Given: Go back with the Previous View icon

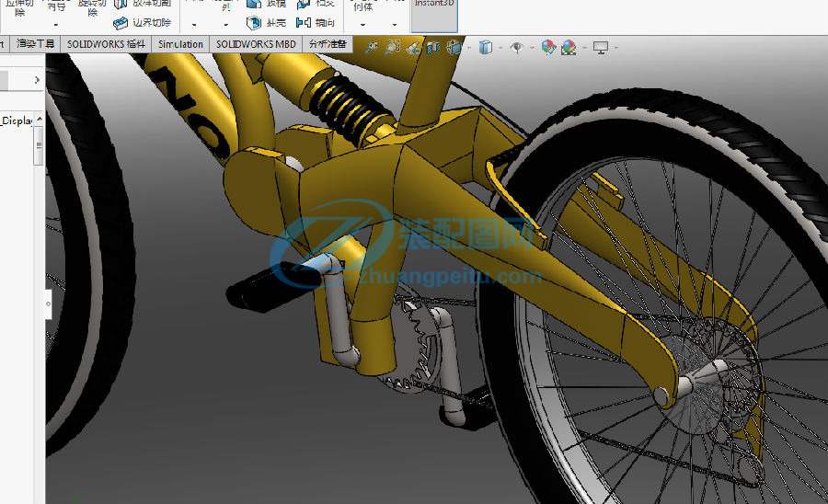Looking at the screenshot, I should (x=413, y=48).
